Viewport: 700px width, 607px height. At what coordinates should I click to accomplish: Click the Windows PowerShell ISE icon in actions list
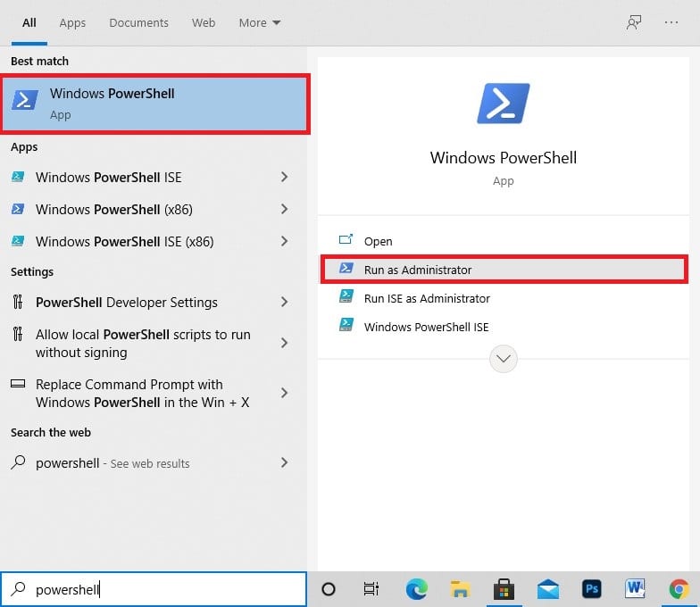[x=346, y=325]
